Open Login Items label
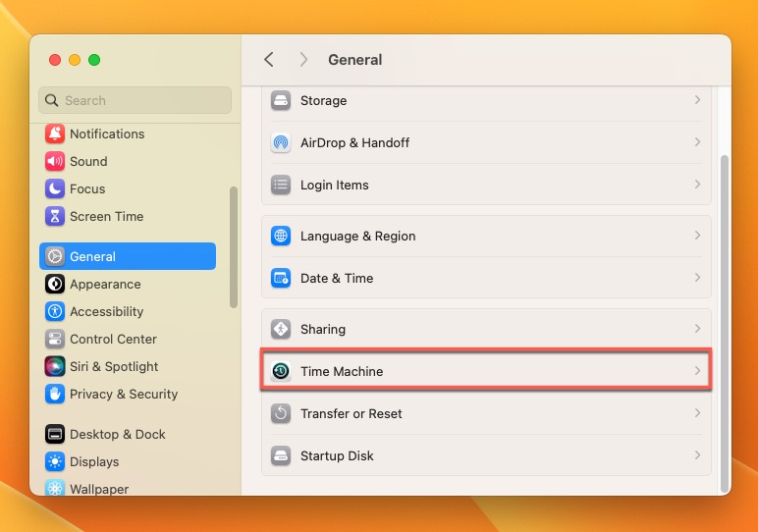The height and width of the screenshot is (532, 758). click(x=335, y=186)
